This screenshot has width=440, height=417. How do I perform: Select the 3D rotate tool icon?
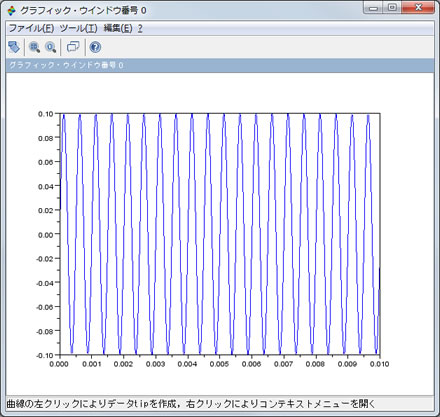coord(14,47)
